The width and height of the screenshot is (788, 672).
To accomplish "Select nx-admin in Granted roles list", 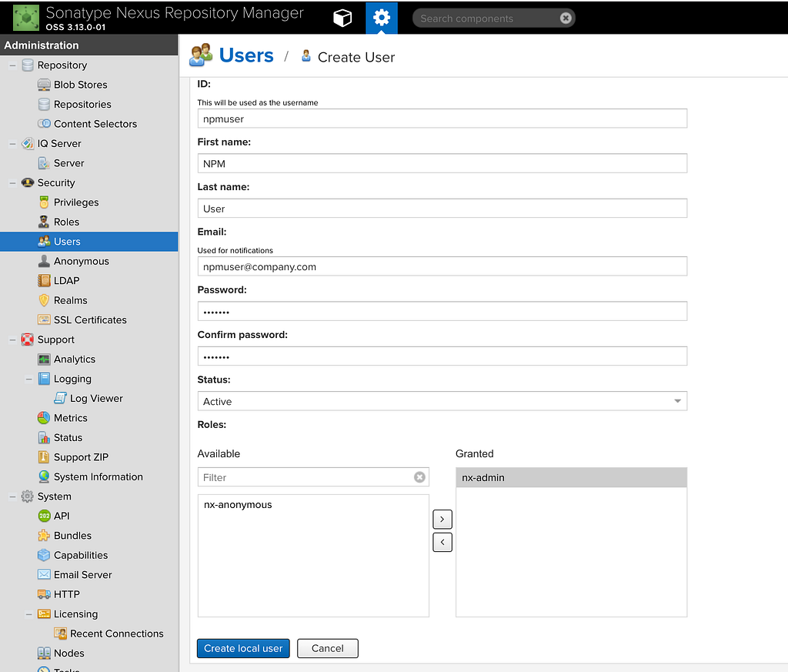I will [x=571, y=477].
